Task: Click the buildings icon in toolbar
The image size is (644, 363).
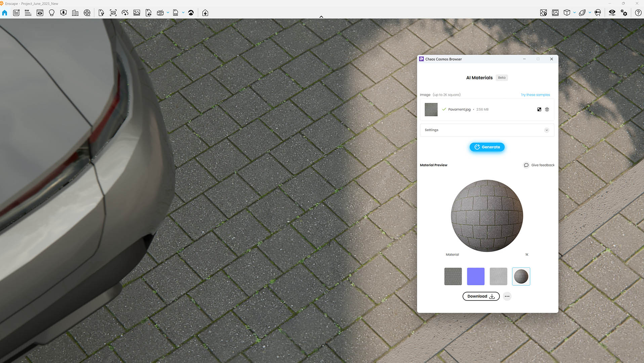Action: click(x=75, y=13)
